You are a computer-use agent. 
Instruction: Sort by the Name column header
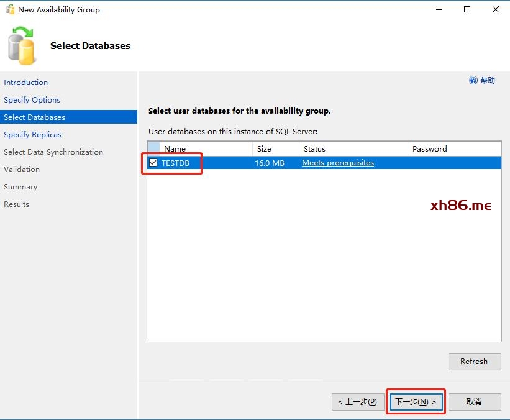(205, 148)
